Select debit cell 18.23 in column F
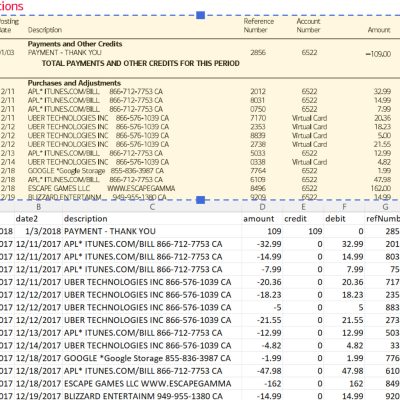 (x=344, y=295)
